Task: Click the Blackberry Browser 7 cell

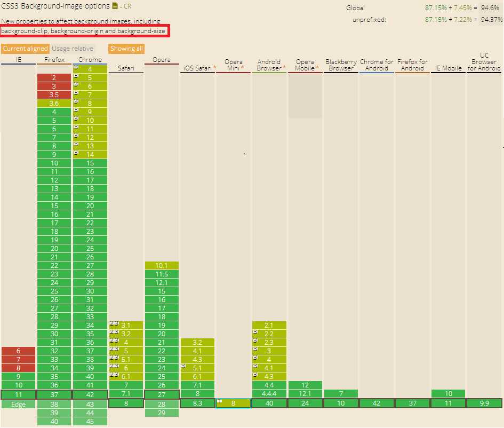Action: point(341,394)
